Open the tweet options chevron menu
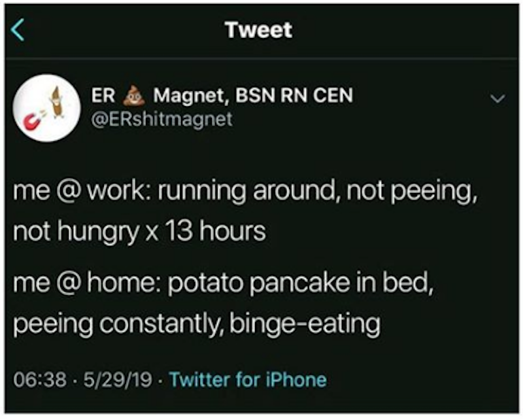The width and height of the screenshot is (523, 420). 498,99
